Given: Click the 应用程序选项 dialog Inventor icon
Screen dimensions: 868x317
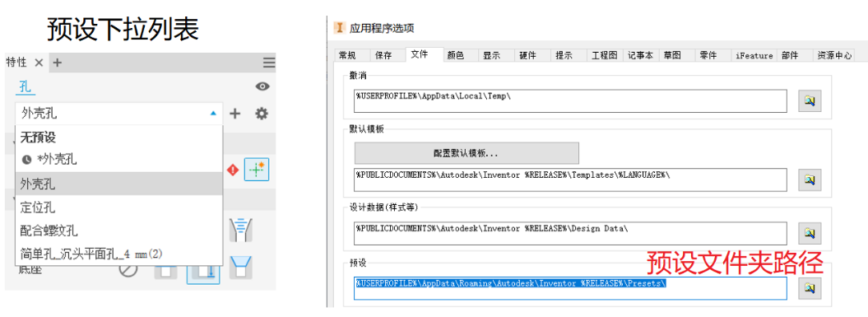Looking at the screenshot, I should click(x=340, y=27).
